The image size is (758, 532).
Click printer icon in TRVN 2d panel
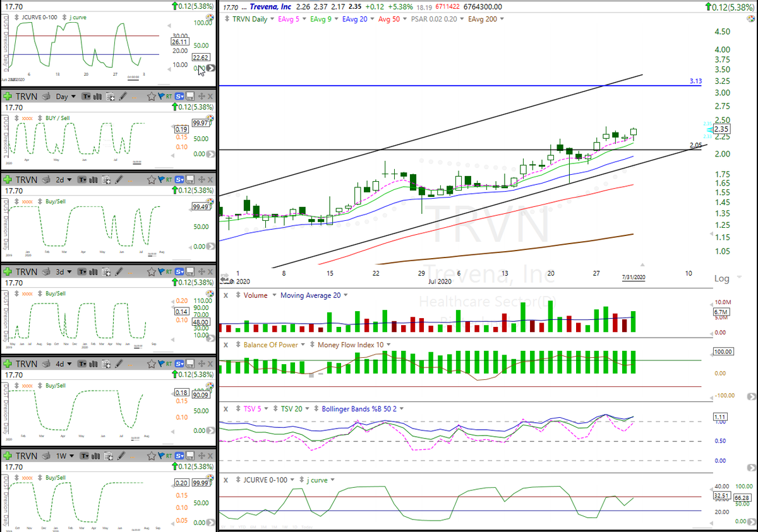click(45, 179)
